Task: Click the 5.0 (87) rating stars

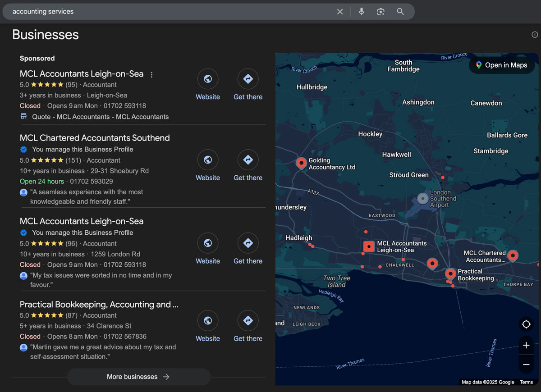Action: [47, 315]
